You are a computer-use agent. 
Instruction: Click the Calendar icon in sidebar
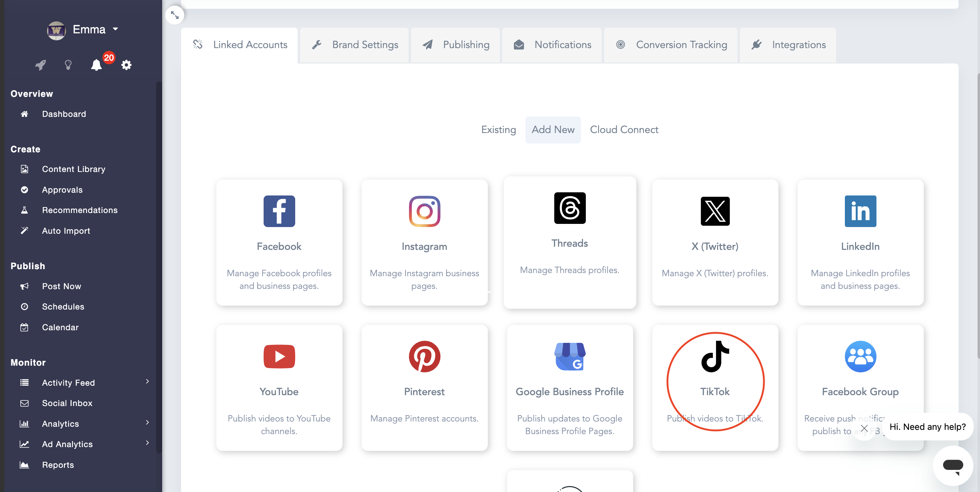24,327
